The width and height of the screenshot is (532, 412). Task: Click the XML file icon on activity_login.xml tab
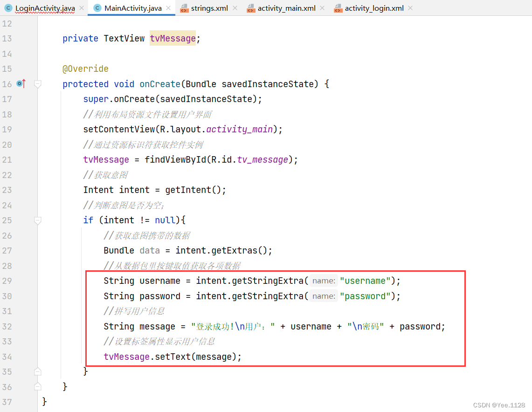tap(338, 8)
